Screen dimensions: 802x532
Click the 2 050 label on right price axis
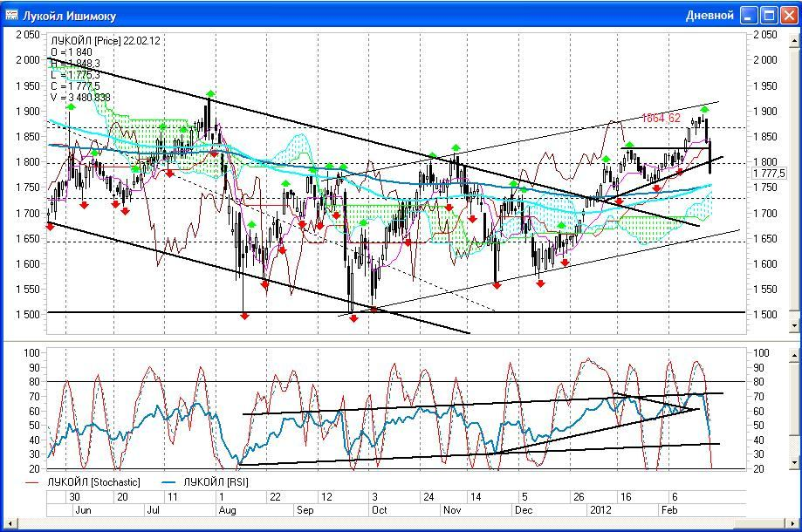[765, 35]
